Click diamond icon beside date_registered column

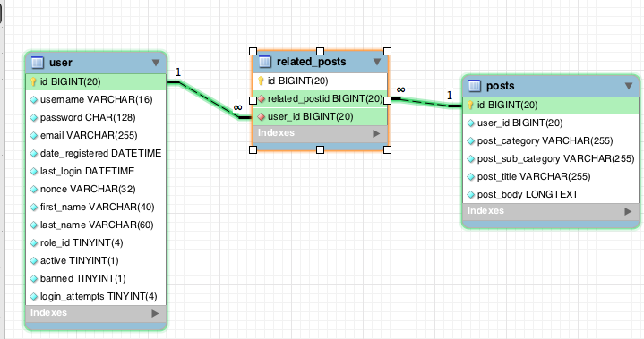point(34,153)
